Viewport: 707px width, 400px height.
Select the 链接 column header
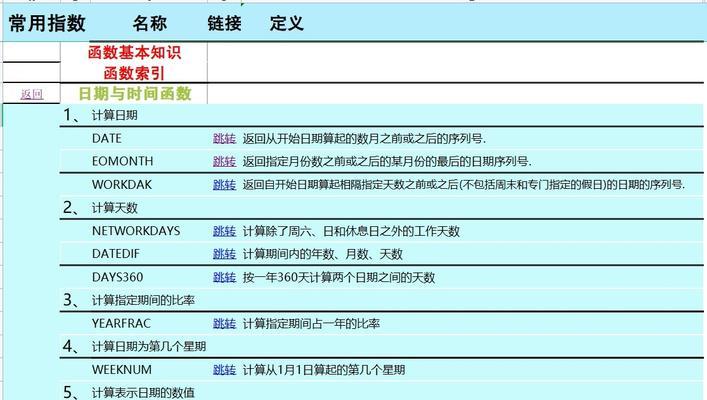pyautogui.click(x=225, y=23)
